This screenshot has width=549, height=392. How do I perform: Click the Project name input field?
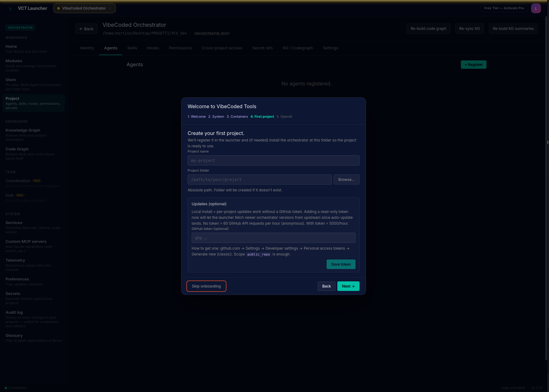tap(274, 161)
